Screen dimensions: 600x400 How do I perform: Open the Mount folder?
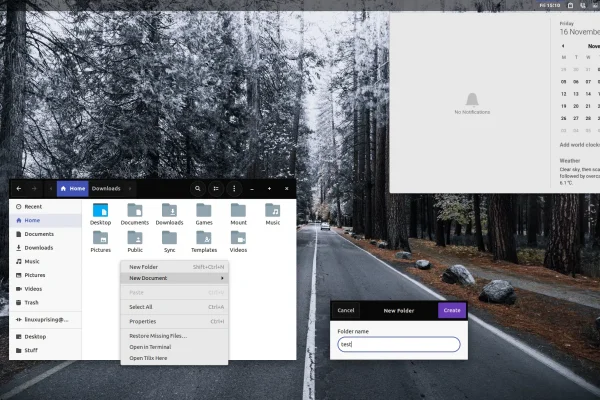238,210
